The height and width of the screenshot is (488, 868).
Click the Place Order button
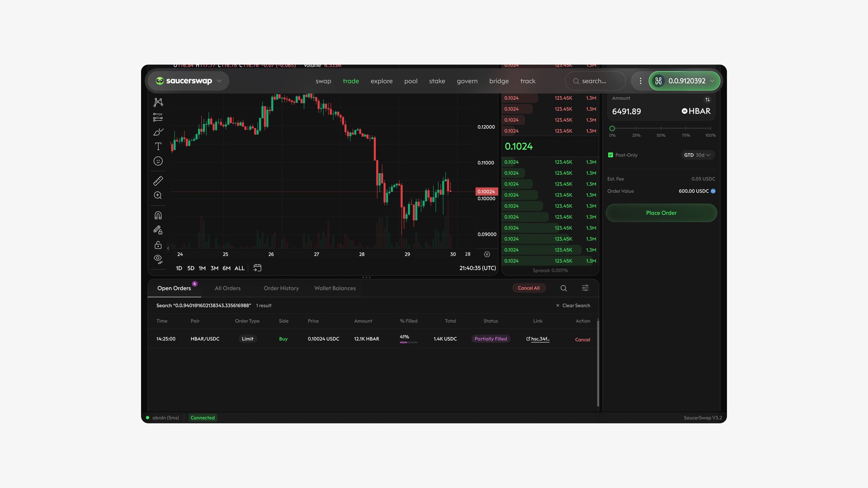pos(661,213)
